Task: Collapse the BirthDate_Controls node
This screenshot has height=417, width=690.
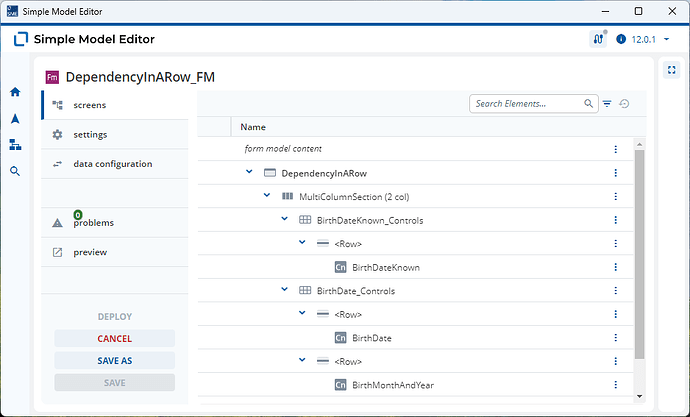Action: pyautogui.click(x=284, y=289)
